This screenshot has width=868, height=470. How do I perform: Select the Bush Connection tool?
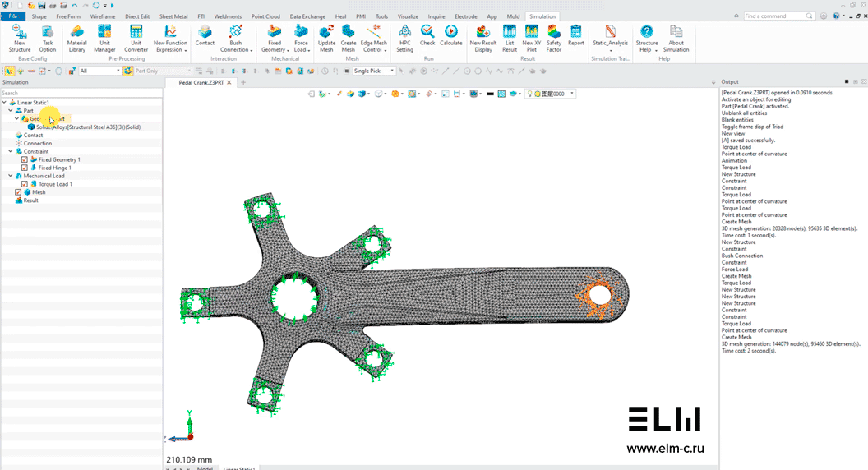pyautogui.click(x=236, y=39)
